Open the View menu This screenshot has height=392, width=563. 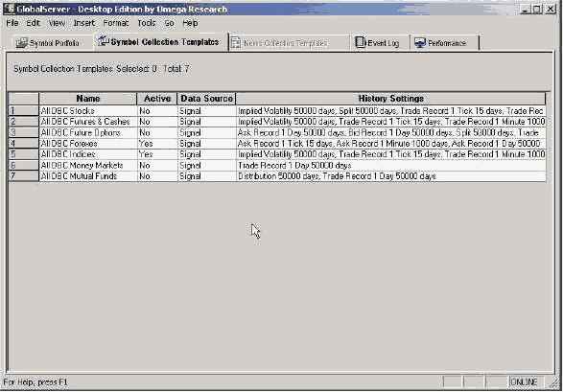coord(57,23)
